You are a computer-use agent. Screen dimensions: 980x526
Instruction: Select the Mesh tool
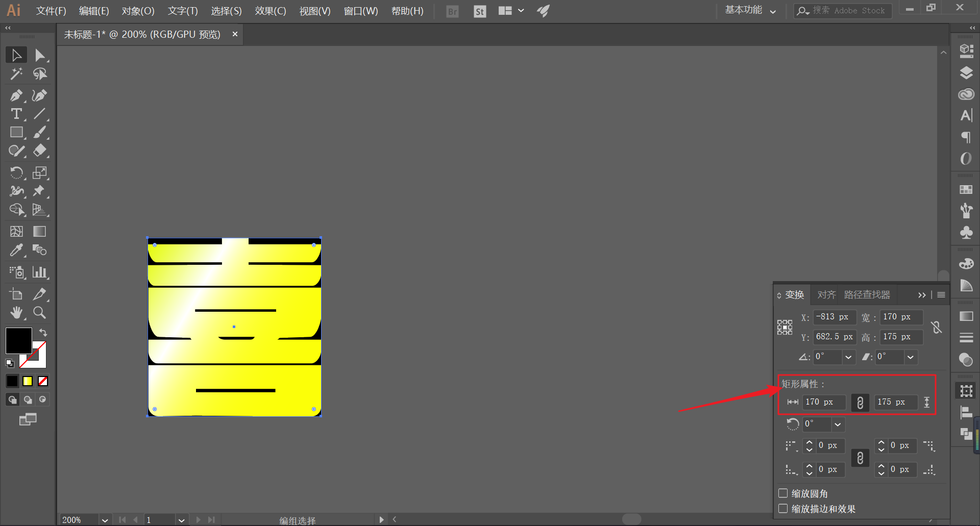coord(16,232)
